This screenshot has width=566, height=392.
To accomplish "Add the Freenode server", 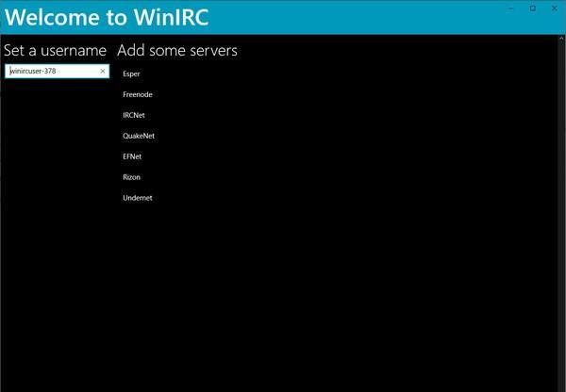I will point(138,94).
